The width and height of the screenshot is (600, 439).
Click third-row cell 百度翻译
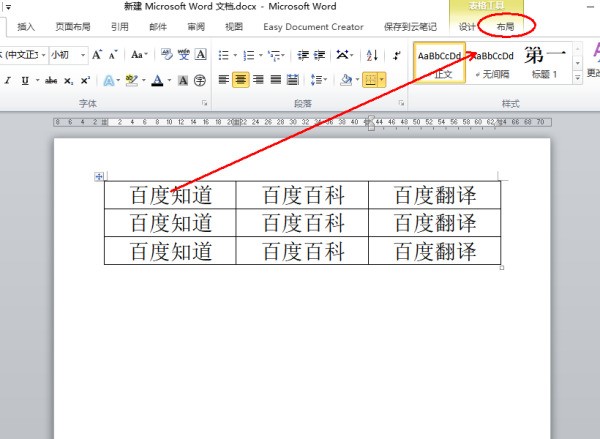[435, 251]
